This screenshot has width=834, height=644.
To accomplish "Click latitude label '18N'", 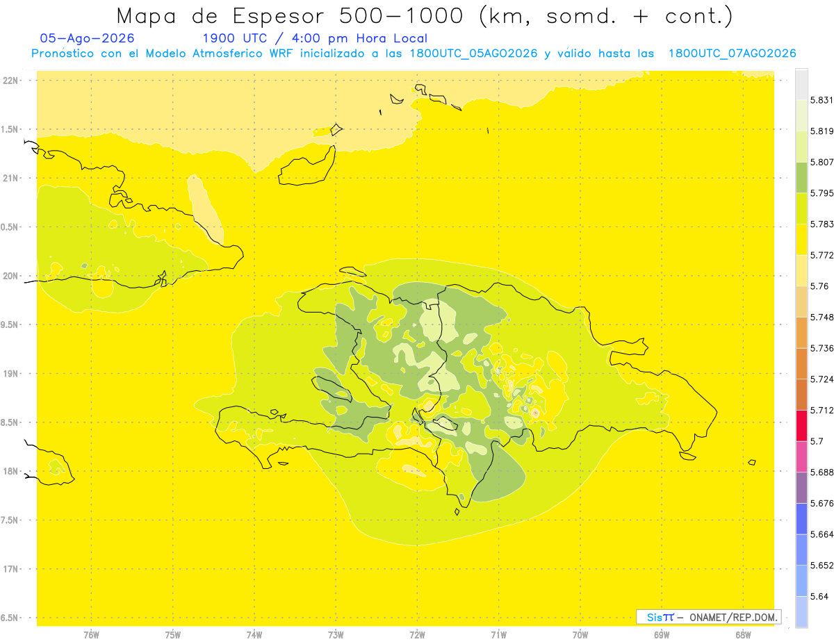I will [12, 471].
